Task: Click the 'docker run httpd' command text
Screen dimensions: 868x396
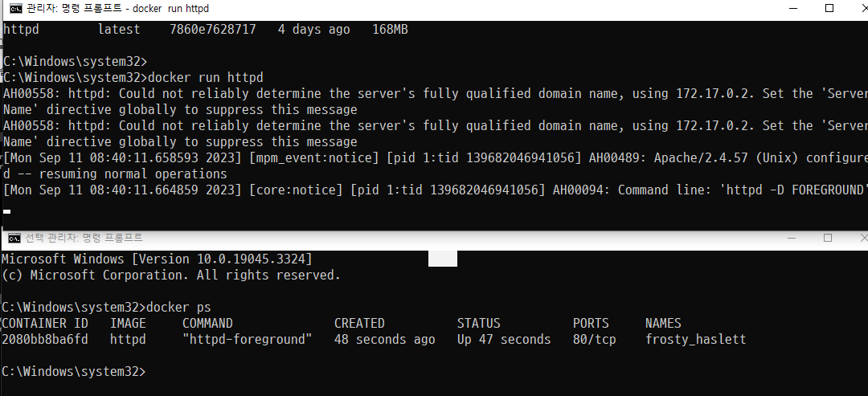Action: (x=206, y=77)
